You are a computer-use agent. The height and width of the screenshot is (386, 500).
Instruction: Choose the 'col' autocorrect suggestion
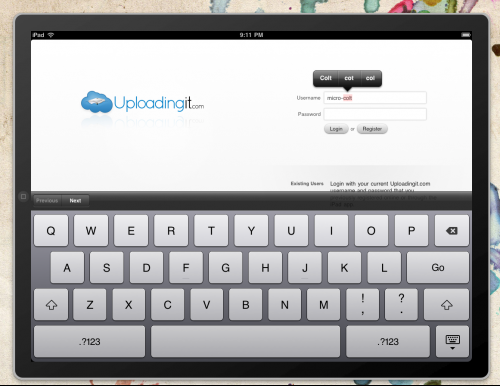371,78
